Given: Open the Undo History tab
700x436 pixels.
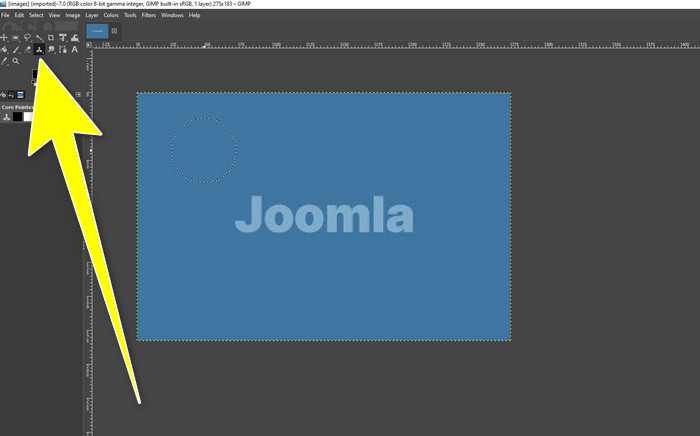Looking at the screenshot, I should [11, 95].
